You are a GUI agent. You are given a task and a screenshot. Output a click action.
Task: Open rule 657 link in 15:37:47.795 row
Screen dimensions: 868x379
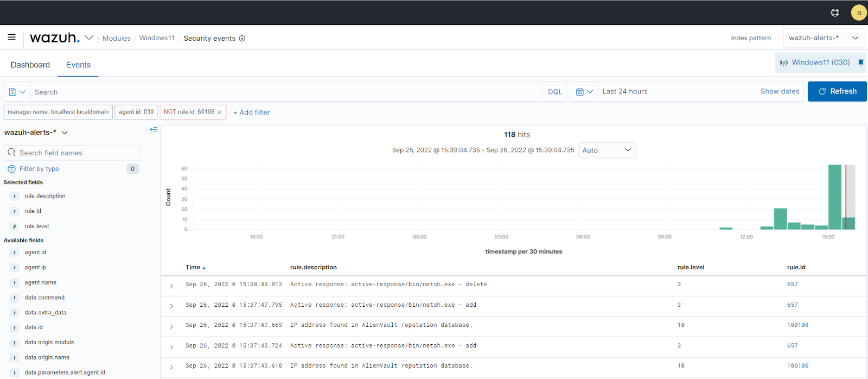coord(792,305)
